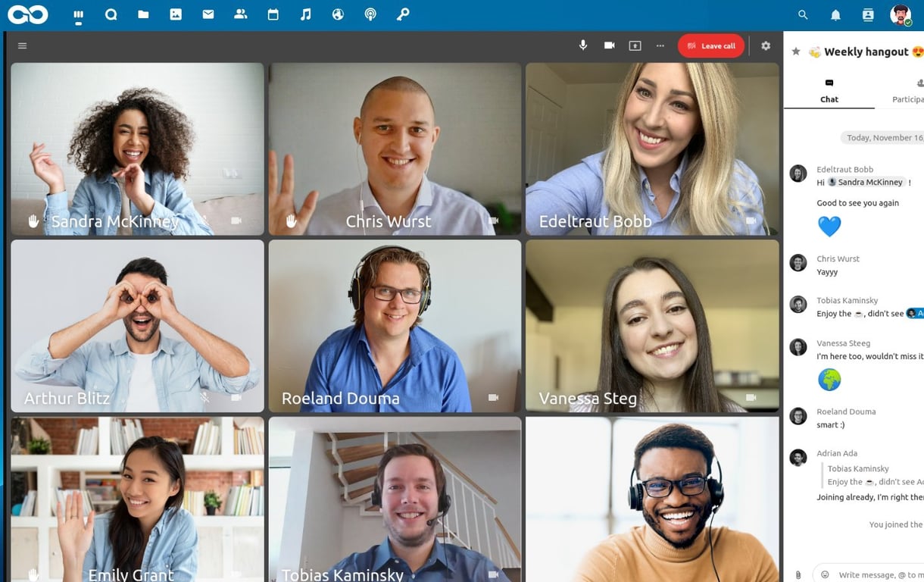Select Sandra McKinney's video tile
Screen dimensions: 924x582
(137, 149)
